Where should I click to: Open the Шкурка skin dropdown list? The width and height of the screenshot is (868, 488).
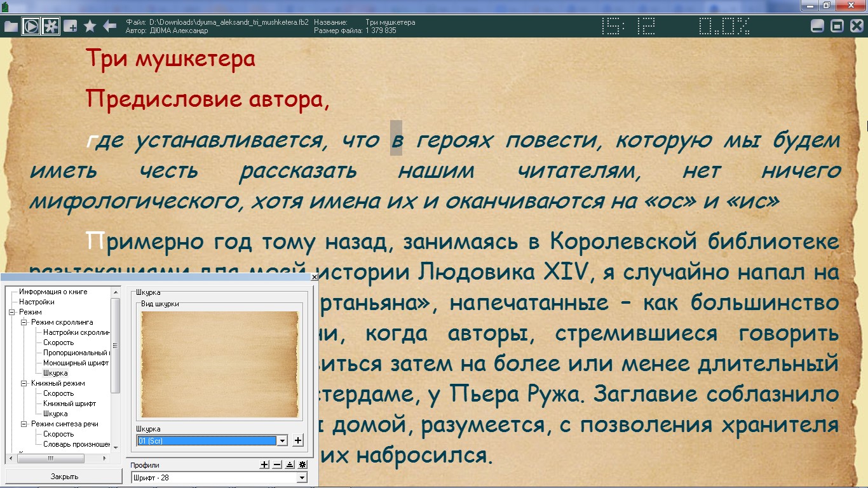(x=282, y=440)
